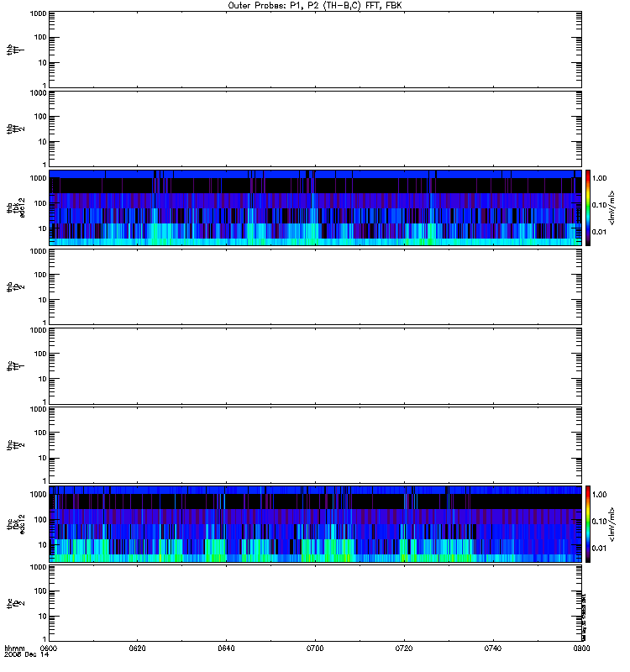Click the 10 tick label on thc fbk panel
Viewport: 630px width, 672px height.
coord(43,545)
